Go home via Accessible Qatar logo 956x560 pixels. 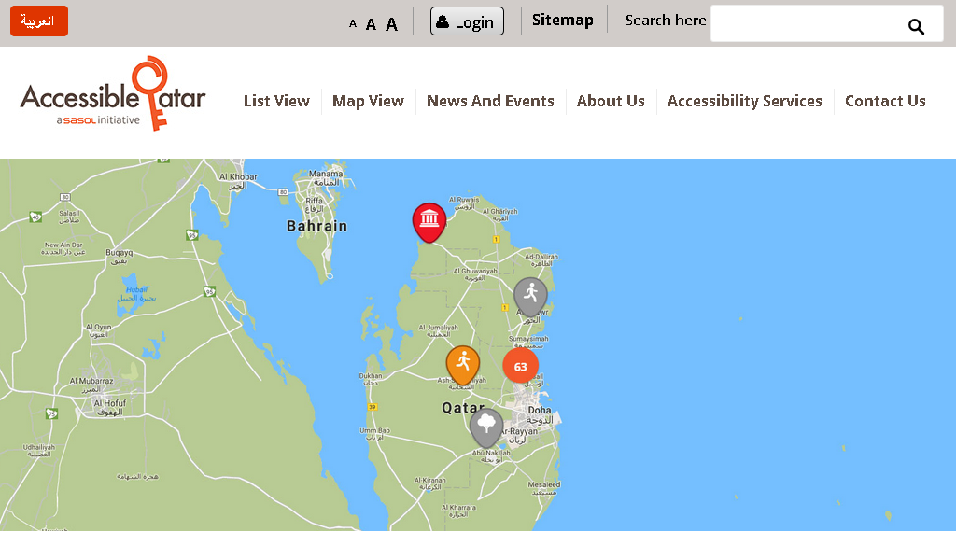click(113, 93)
